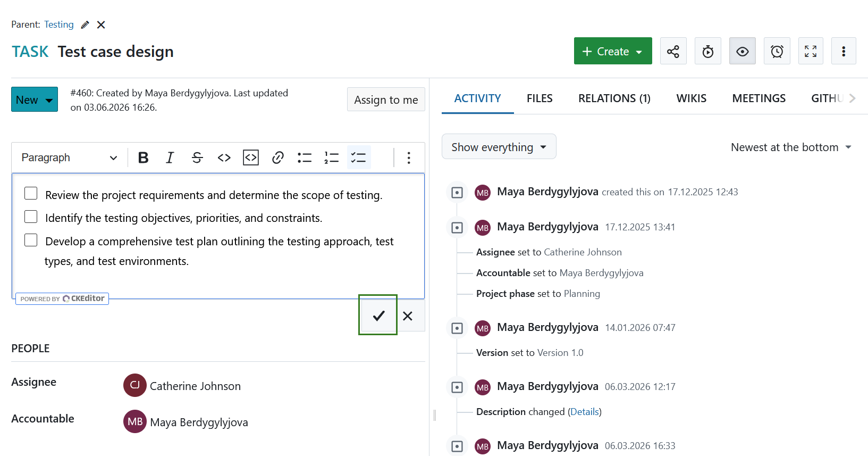This screenshot has height=456, width=868.
Task: Click the CJ avatar next to Catherine Johnson
Action: (x=135, y=385)
